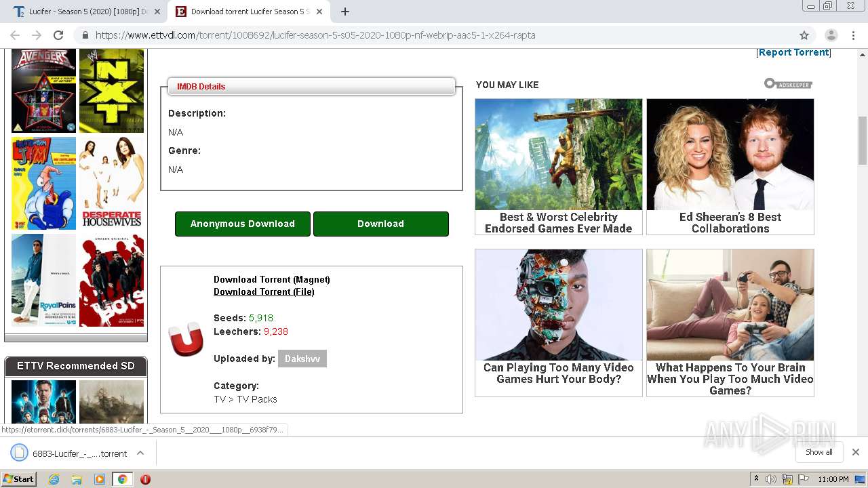868x488 pixels.
Task: Go back to the previous page
Action: pyautogui.click(x=15, y=35)
